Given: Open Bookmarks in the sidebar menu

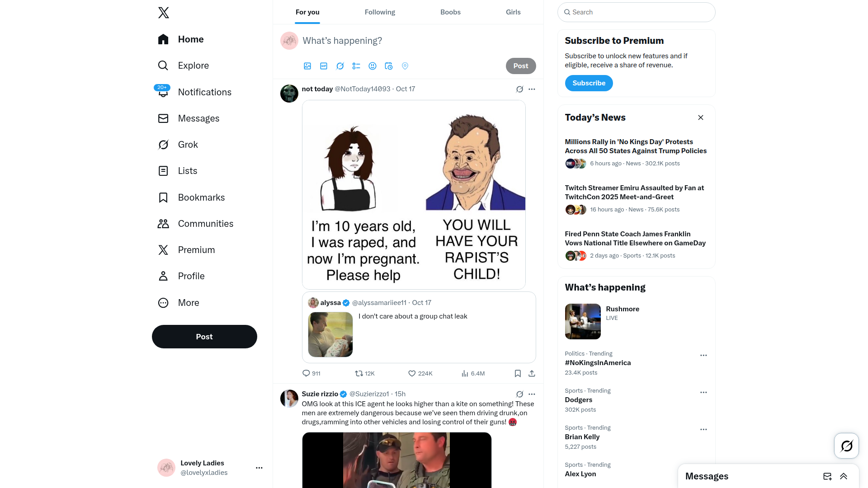Looking at the screenshot, I should coord(201,197).
